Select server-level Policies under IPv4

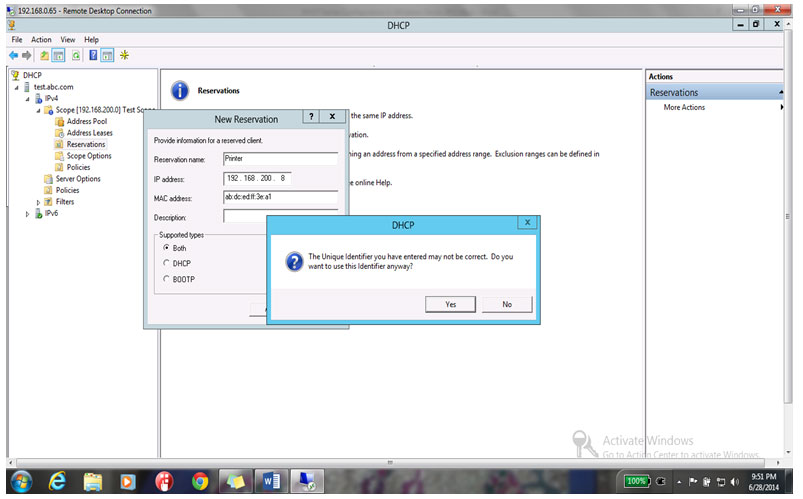(x=68, y=190)
